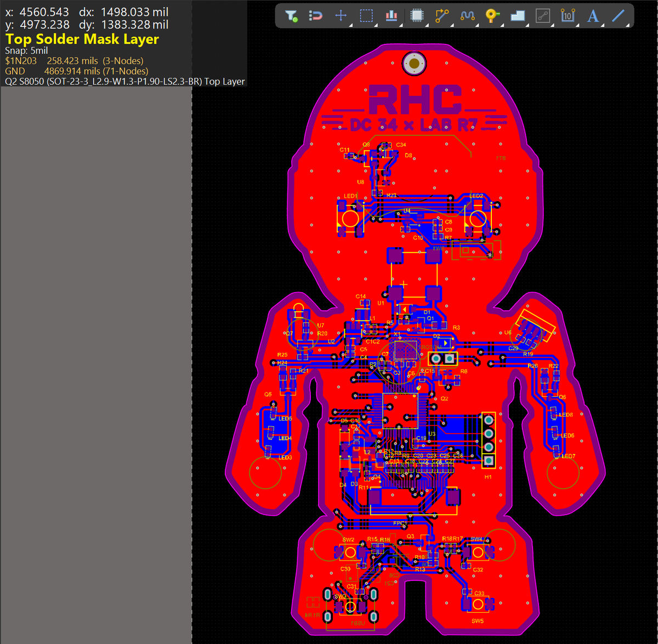Click the U8 designator label
658x644 pixels.
point(360,182)
